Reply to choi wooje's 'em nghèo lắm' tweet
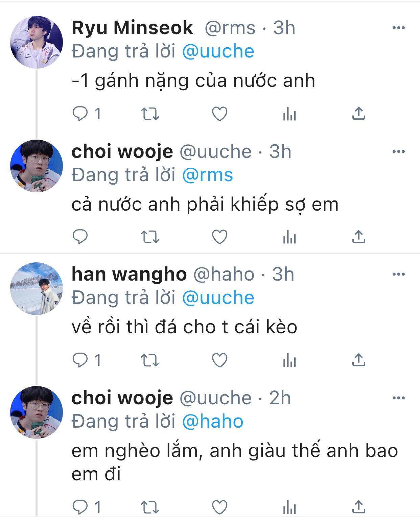The width and height of the screenshot is (420, 525). [87, 507]
